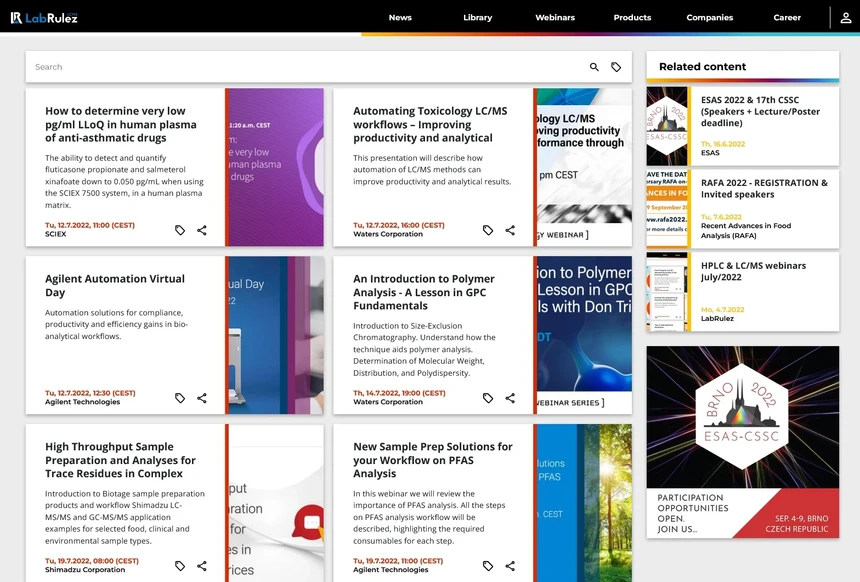Screen dimensions: 860x582
Task: Click the PFAS forest webinar thumbnail
Action: pos(584,503)
